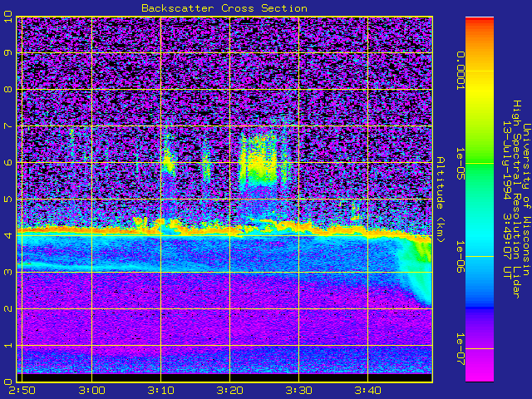Click altitude label 5 on left axis
The height and width of the screenshot is (399, 532).
(8, 199)
